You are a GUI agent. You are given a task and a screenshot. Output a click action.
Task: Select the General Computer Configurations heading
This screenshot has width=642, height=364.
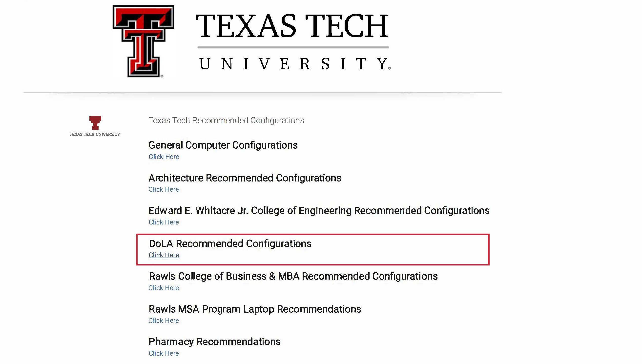(x=223, y=145)
